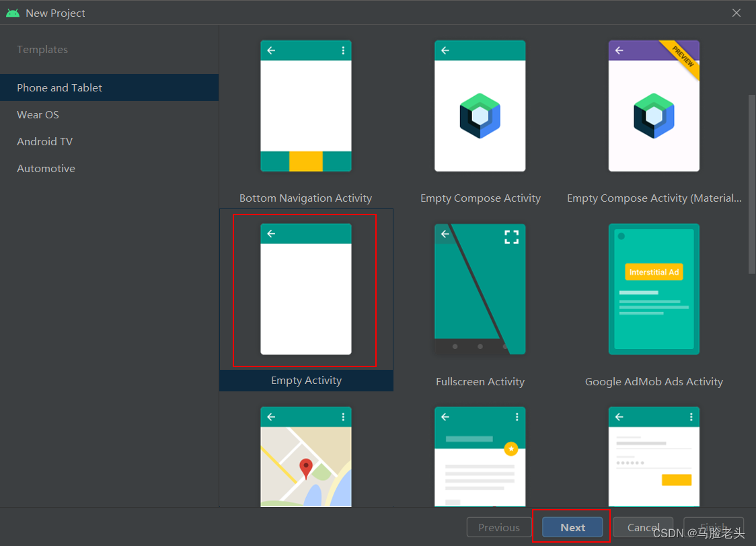Pick the Bottom Navigation Activity thumbnail
The height and width of the screenshot is (546, 756).
(x=305, y=106)
